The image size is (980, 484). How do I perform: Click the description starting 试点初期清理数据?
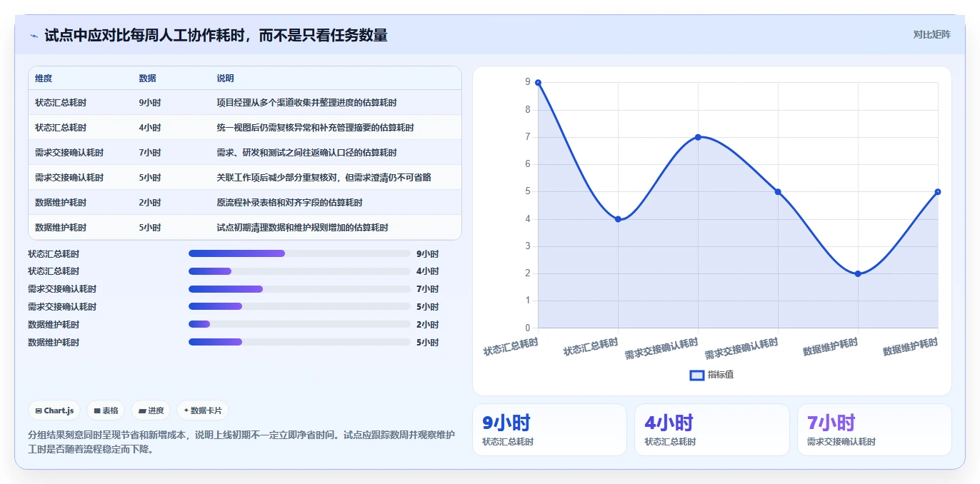tap(302, 228)
